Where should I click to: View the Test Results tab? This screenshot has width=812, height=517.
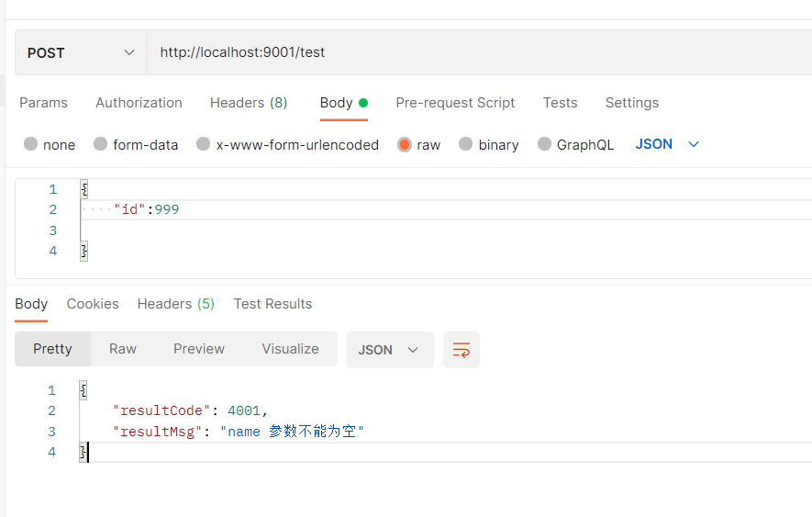(x=273, y=304)
